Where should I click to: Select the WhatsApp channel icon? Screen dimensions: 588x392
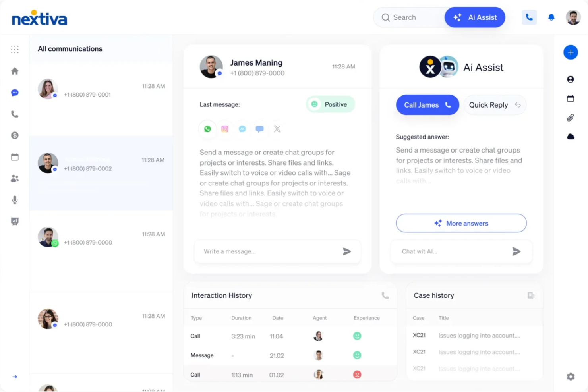207,129
